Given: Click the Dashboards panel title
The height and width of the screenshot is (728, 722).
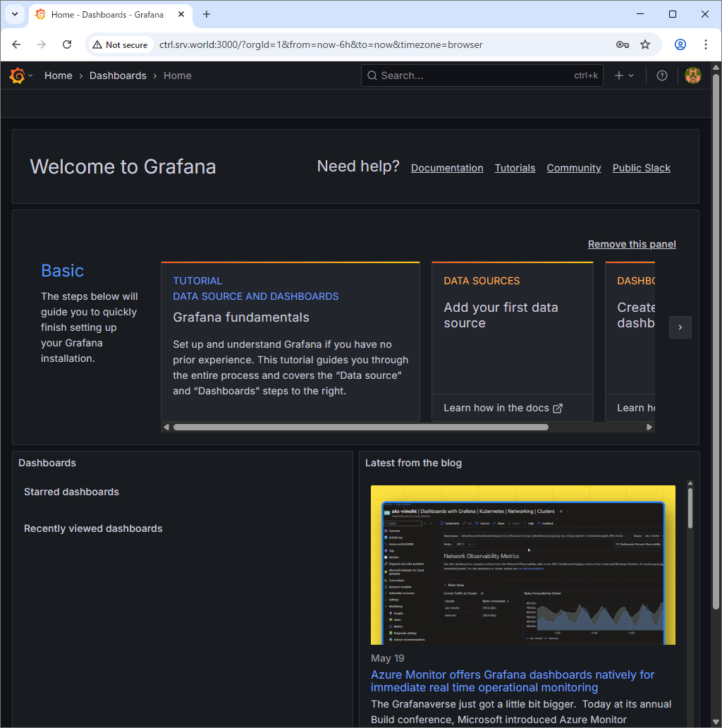Looking at the screenshot, I should 47,463.
